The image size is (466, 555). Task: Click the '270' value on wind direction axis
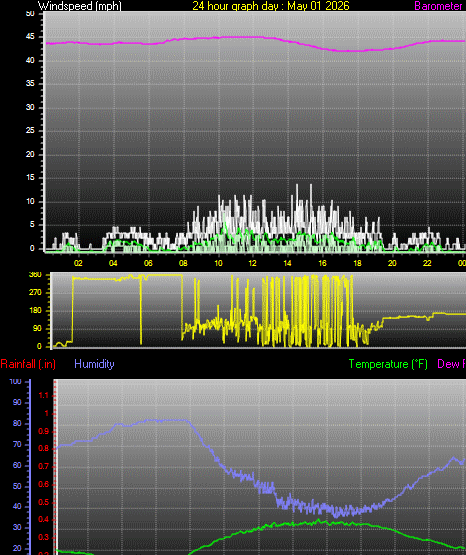35,292
